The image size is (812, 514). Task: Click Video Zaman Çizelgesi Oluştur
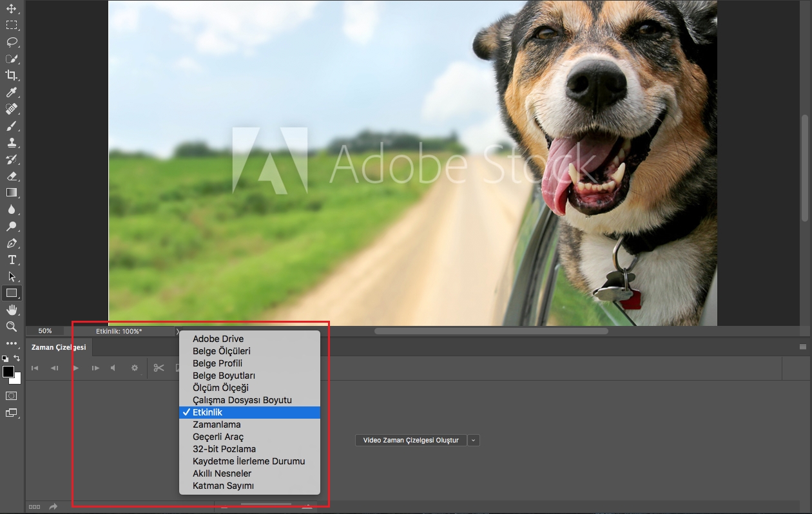click(x=411, y=440)
